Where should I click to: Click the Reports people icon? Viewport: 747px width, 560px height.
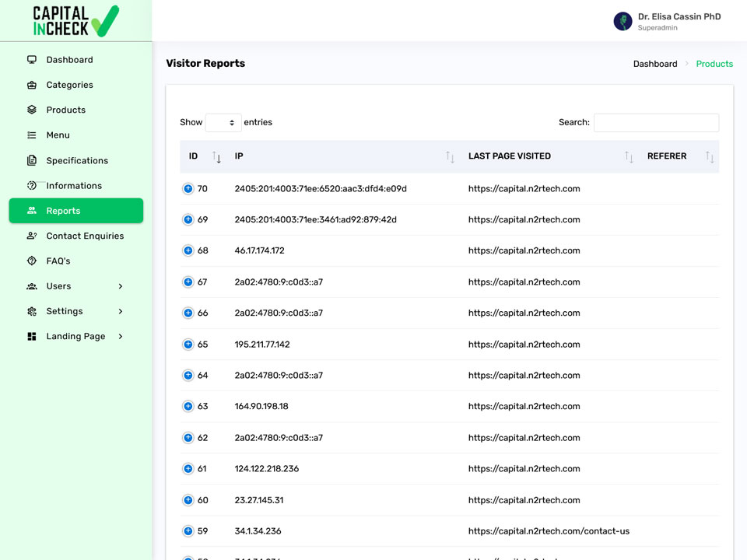(x=32, y=211)
